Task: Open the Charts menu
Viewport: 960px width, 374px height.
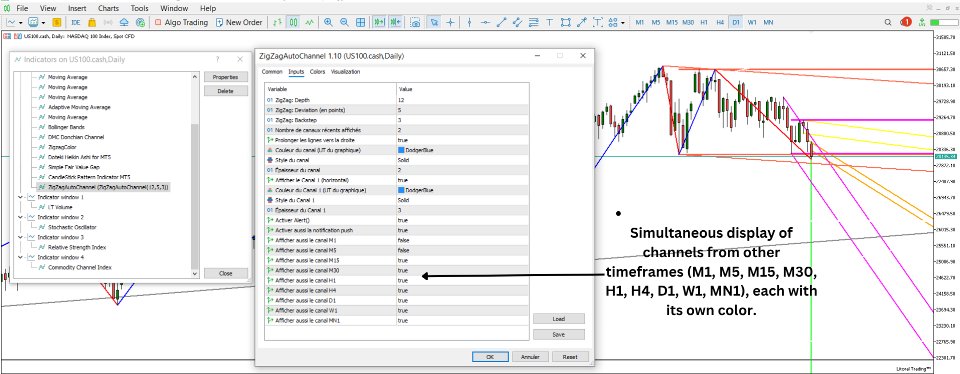Action: (x=108, y=8)
